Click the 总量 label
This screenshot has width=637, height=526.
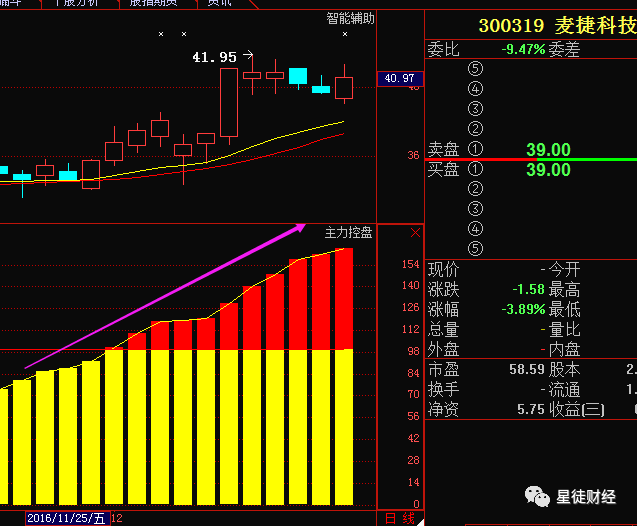click(x=443, y=329)
